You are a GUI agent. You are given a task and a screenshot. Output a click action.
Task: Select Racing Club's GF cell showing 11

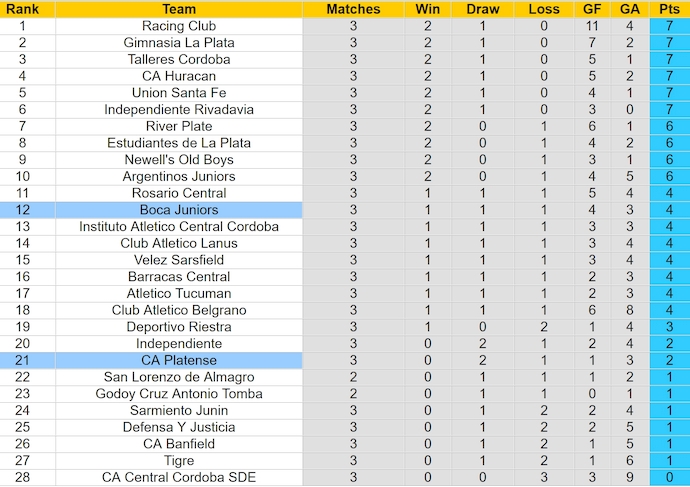[592, 26]
